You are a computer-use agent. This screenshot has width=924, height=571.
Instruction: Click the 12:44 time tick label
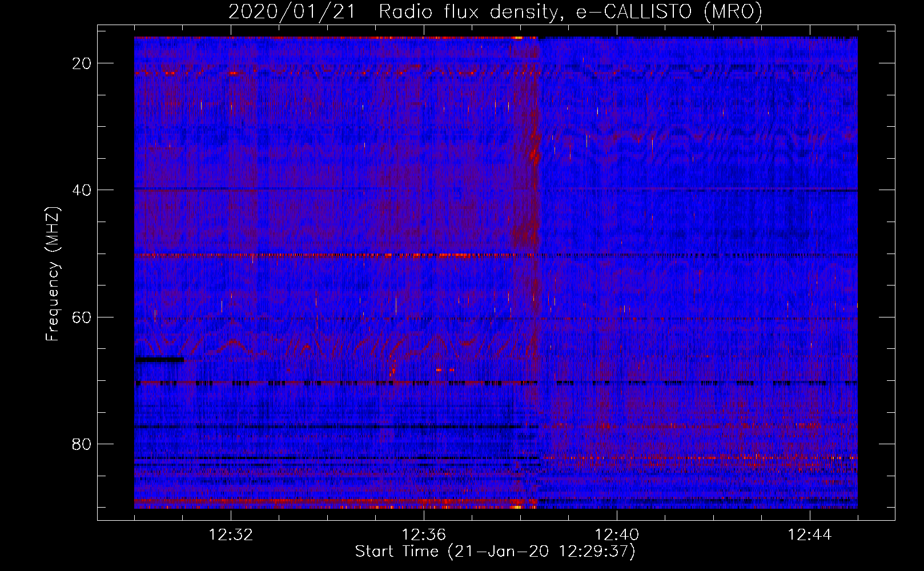(810, 535)
